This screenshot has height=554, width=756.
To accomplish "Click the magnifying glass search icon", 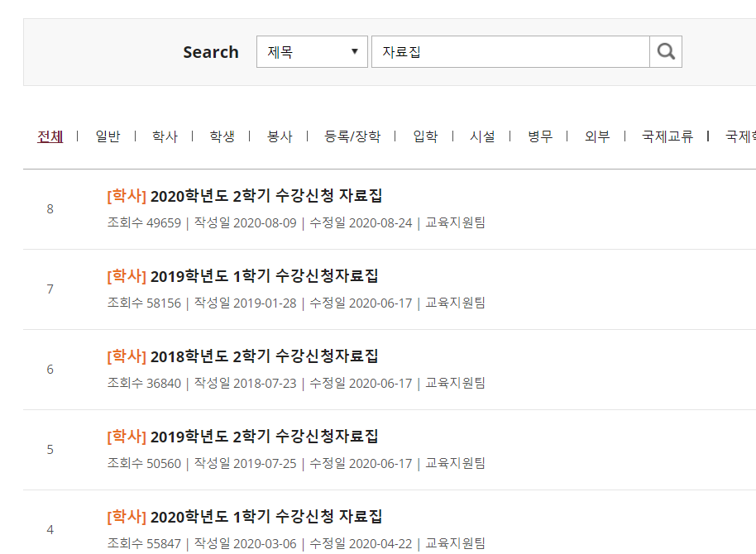I will click(x=666, y=52).
